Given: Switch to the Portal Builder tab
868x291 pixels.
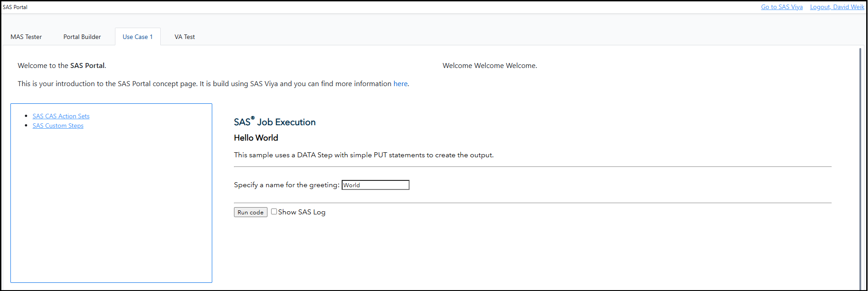Looking at the screenshot, I should click(82, 37).
